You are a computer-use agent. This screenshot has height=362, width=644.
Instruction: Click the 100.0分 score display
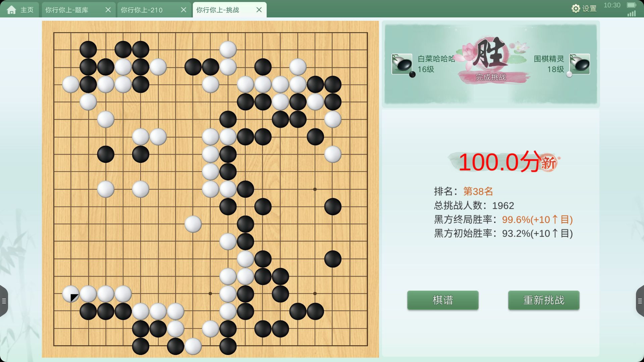pos(500,162)
